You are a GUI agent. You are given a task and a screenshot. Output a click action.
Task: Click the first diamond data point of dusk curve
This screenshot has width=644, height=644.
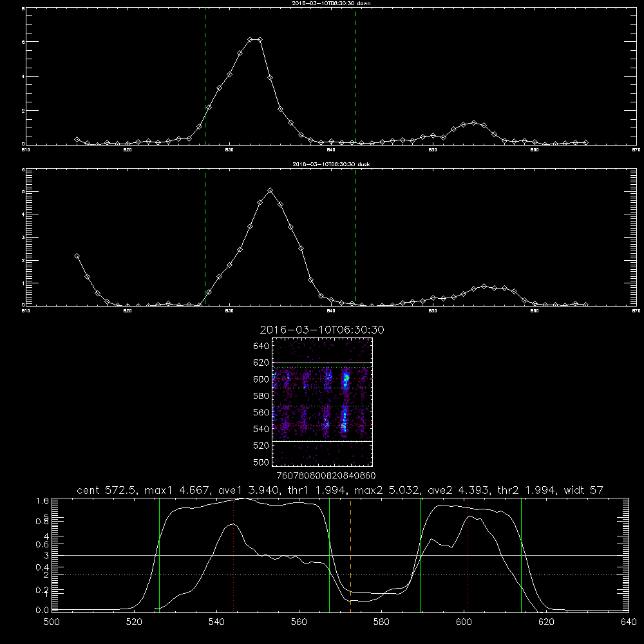[77, 256]
